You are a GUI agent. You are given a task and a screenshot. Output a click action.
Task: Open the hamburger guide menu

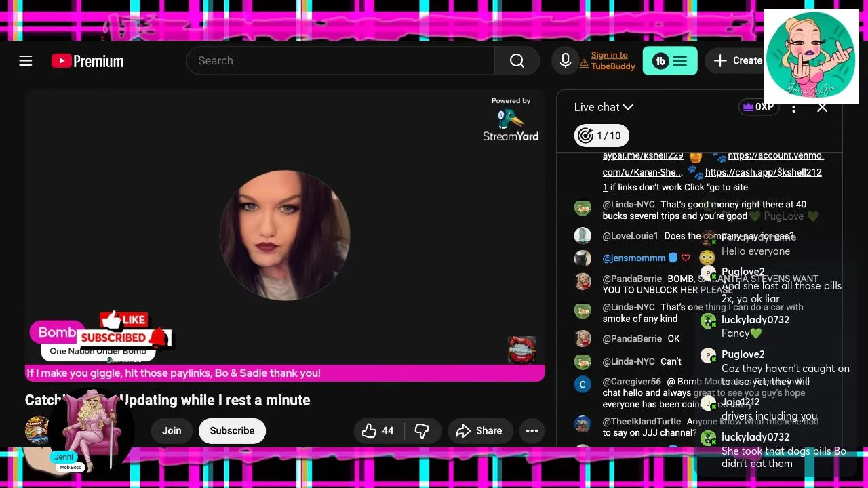pos(26,61)
